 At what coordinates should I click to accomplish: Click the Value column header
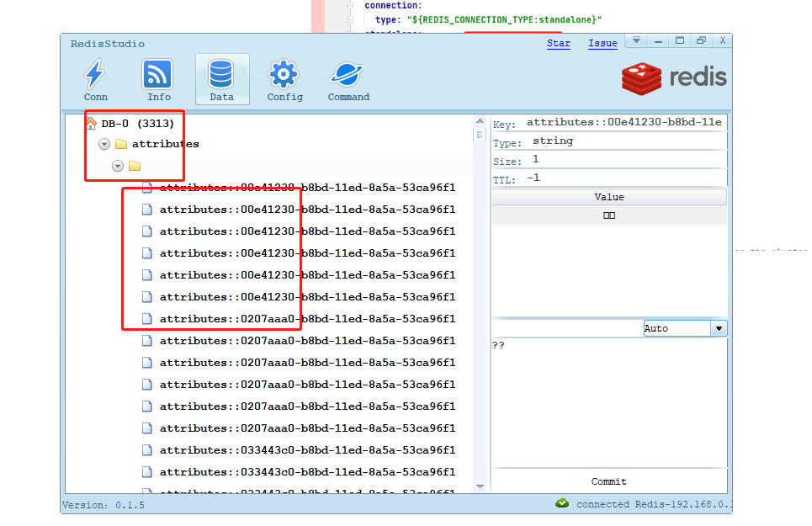click(x=609, y=197)
